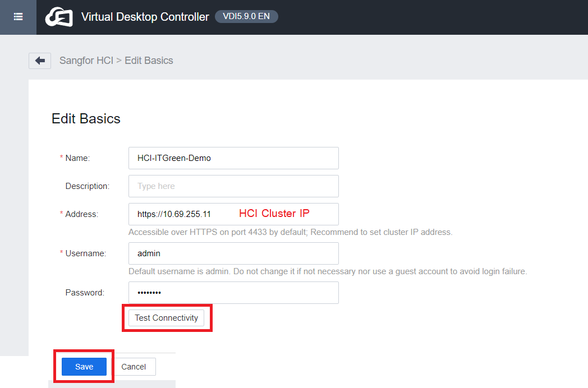Open the Sangfor HCI breadcrumb link
The height and width of the screenshot is (388, 588).
(x=86, y=61)
